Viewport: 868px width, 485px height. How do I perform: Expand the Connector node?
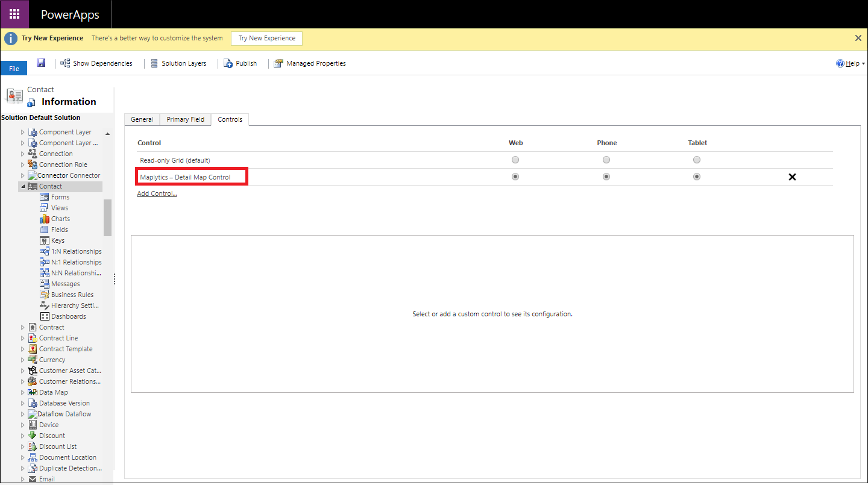click(23, 175)
